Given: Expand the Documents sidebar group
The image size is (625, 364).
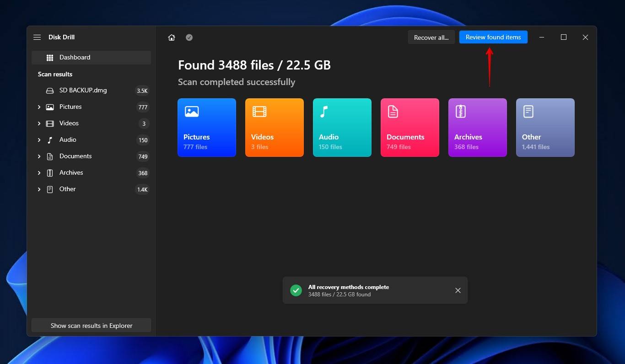Looking at the screenshot, I should pos(39,156).
